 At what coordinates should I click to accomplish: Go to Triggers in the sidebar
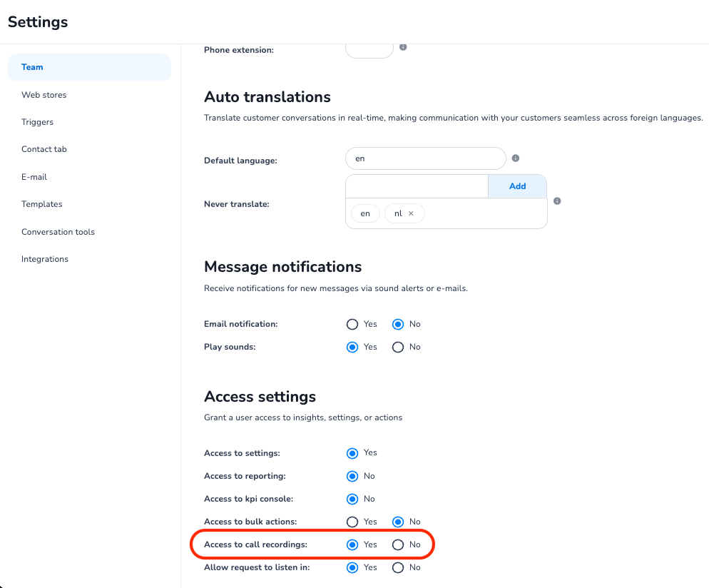coord(38,122)
